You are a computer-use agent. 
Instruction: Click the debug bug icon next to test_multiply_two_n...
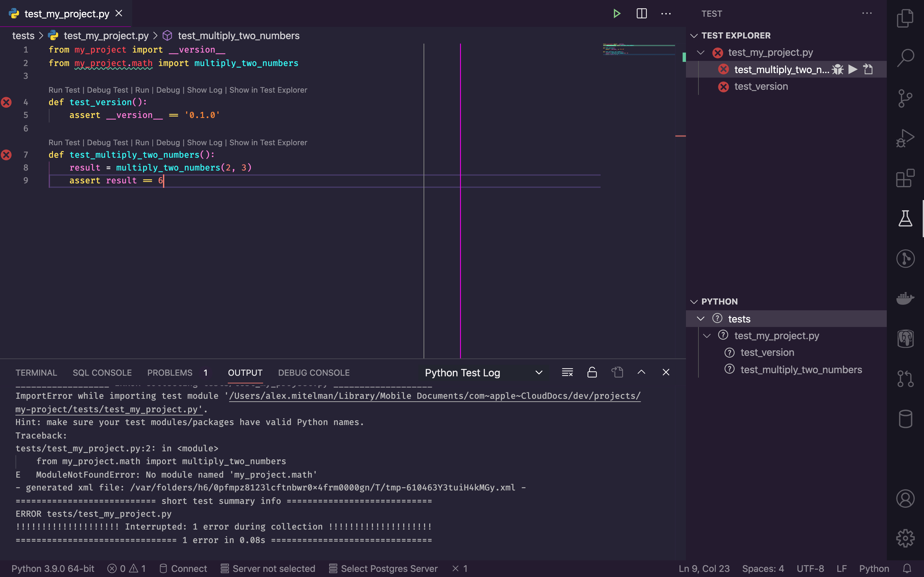[x=837, y=70]
